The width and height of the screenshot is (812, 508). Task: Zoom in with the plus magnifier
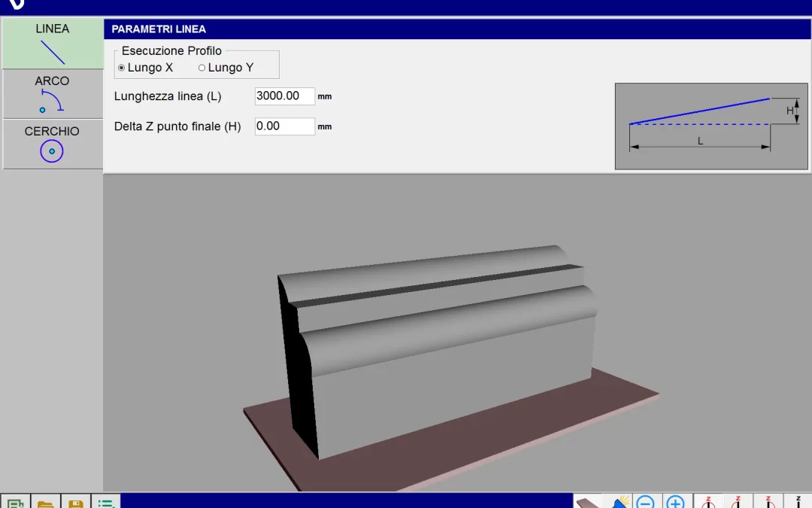[675, 502]
